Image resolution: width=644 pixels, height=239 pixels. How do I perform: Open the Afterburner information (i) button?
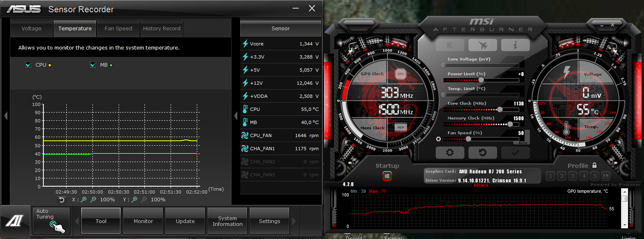pyautogui.click(x=516, y=45)
